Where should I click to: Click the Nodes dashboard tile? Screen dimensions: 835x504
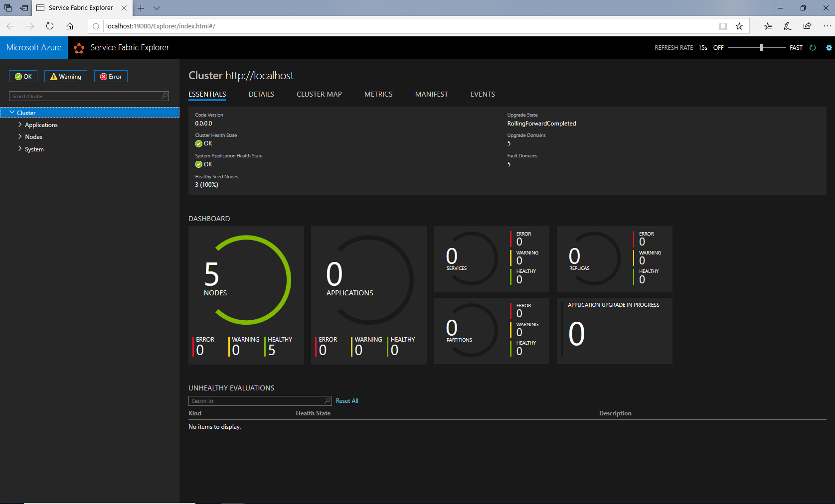(246, 295)
